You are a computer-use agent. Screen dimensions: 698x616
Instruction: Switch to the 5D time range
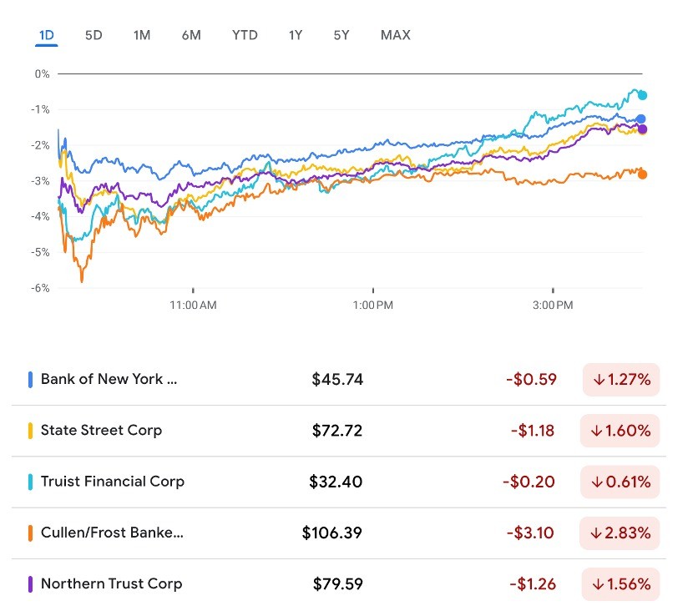94,35
